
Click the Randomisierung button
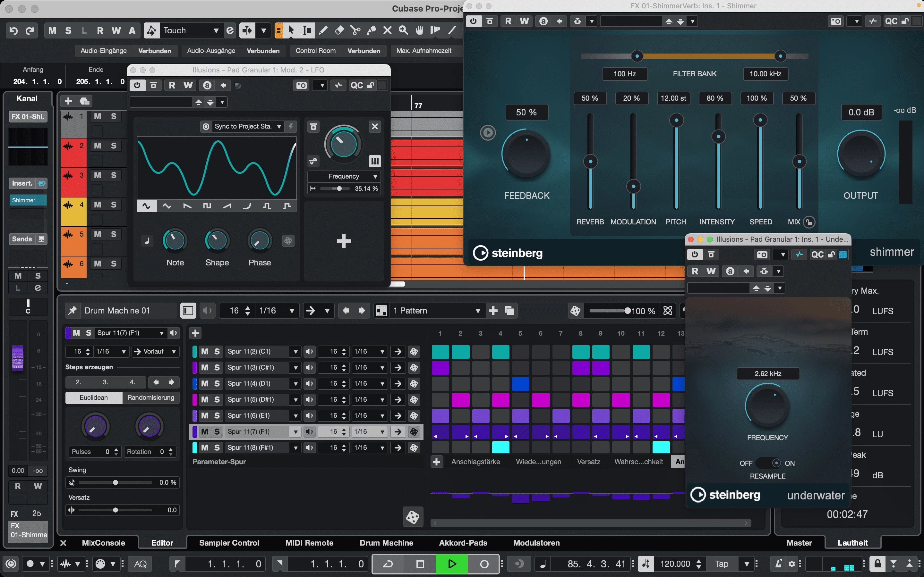151,397
